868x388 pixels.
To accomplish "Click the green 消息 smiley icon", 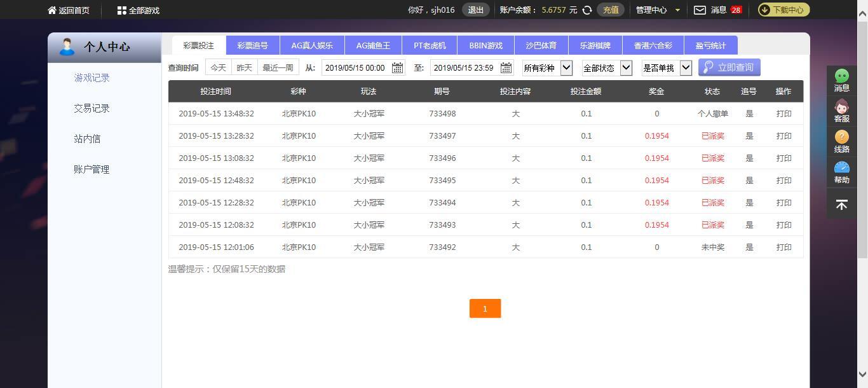I will [841, 76].
